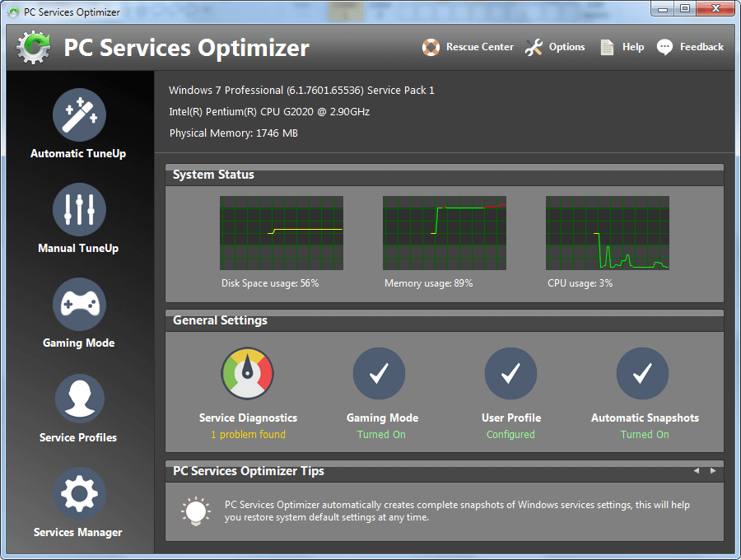Turn off Automatic Snapshots
Image resolution: width=741 pixels, height=560 pixels.
point(644,434)
